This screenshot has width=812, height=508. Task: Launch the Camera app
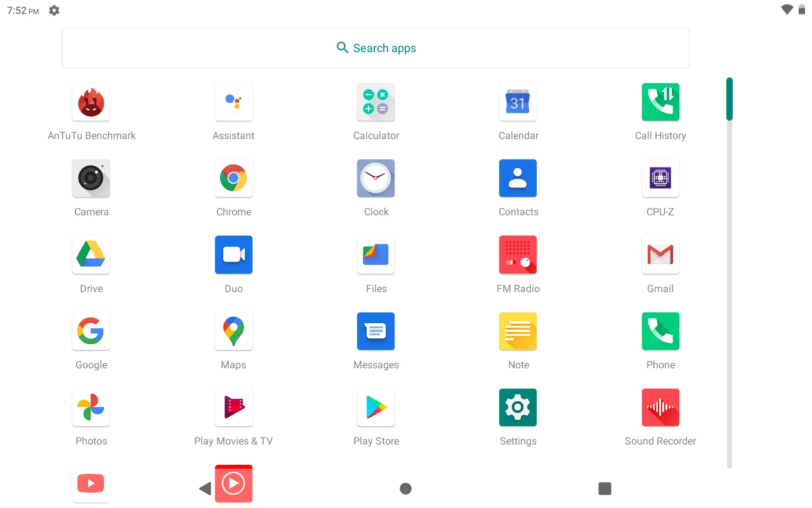coord(91,178)
